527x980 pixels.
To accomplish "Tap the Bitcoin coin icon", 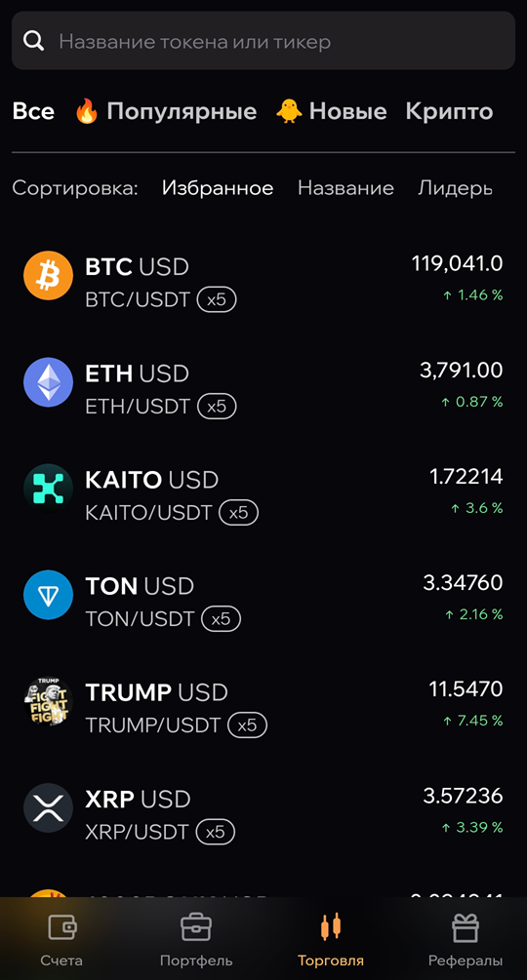I will pyautogui.click(x=48, y=276).
